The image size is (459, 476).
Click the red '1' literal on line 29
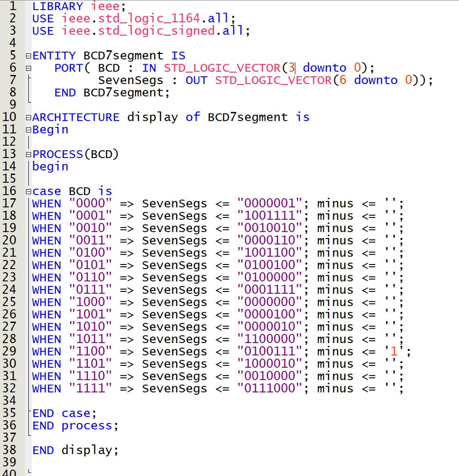pos(393,351)
